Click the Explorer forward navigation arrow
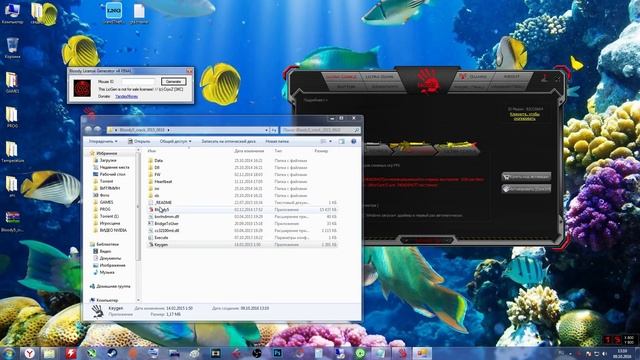 pyautogui.click(x=98, y=130)
